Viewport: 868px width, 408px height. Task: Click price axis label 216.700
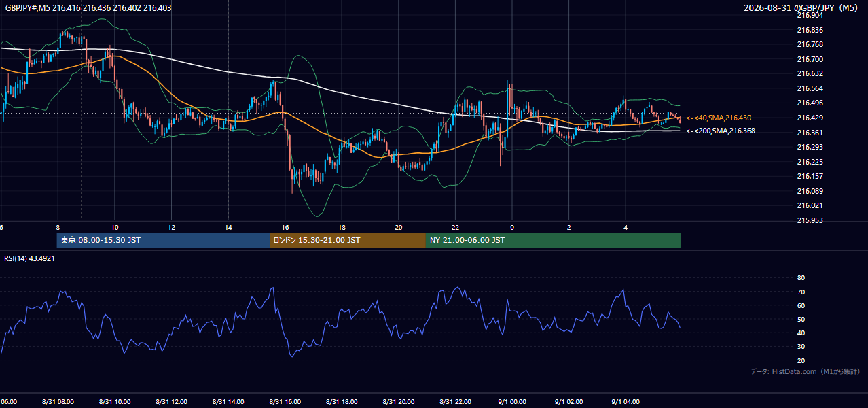pyautogui.click(x=810, y=59)
